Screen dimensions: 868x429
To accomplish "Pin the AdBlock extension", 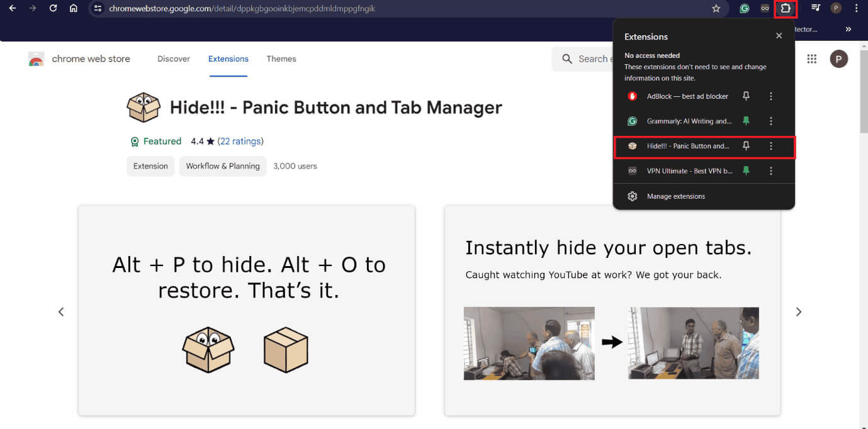I will [746, 96].
